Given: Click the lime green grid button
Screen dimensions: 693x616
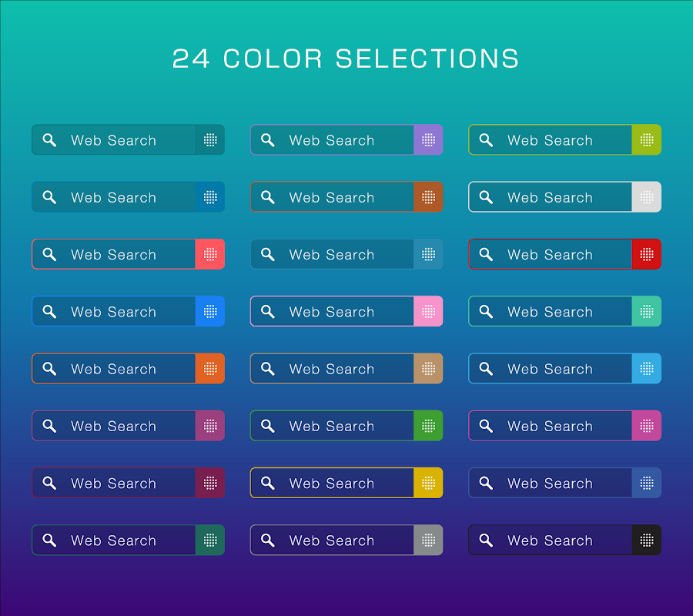Looking at the screenshot, I should 647,139.
